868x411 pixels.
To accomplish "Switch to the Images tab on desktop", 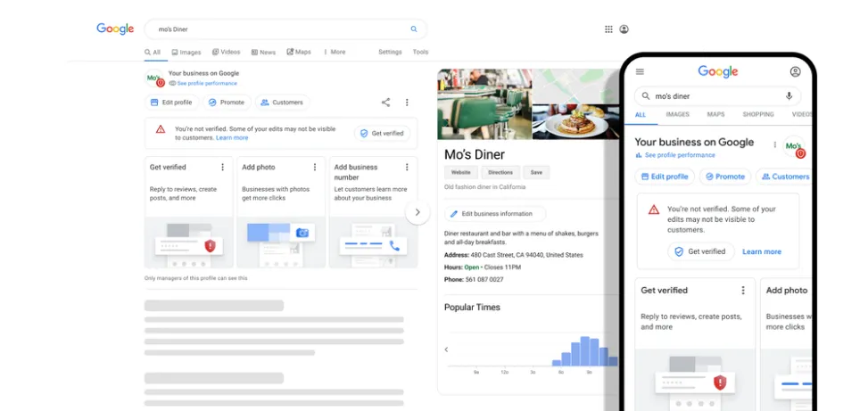I will (186, 52).
